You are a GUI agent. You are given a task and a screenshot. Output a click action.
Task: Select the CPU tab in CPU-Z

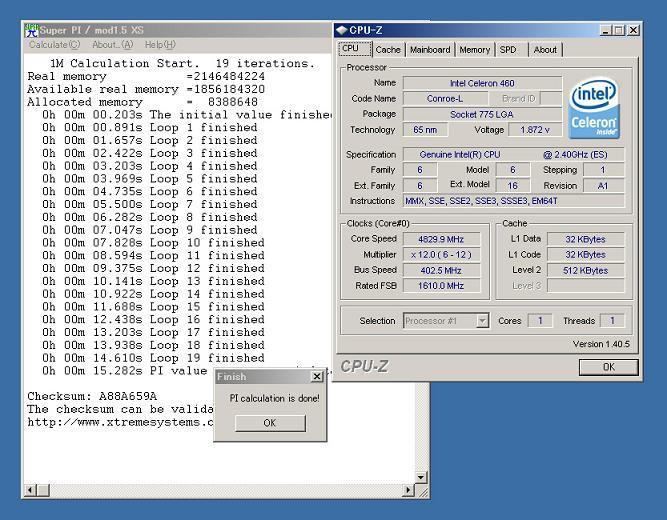click(x=355, y=49)
